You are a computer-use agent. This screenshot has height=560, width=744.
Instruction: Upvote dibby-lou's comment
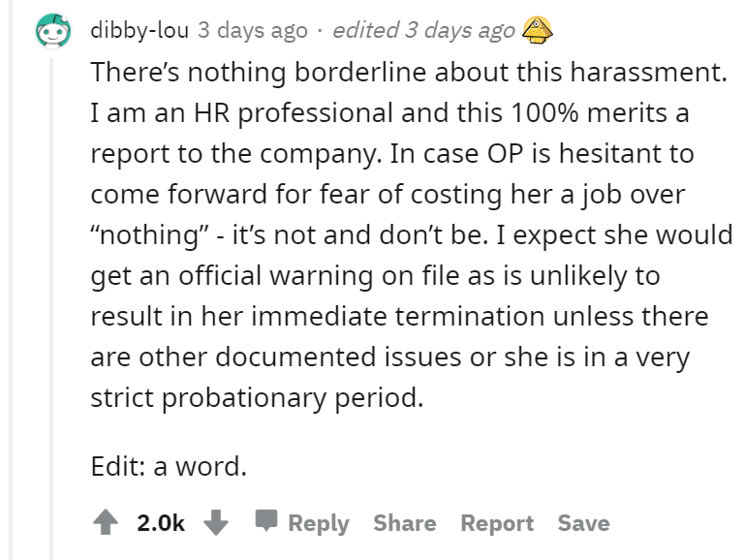(106, 522)
